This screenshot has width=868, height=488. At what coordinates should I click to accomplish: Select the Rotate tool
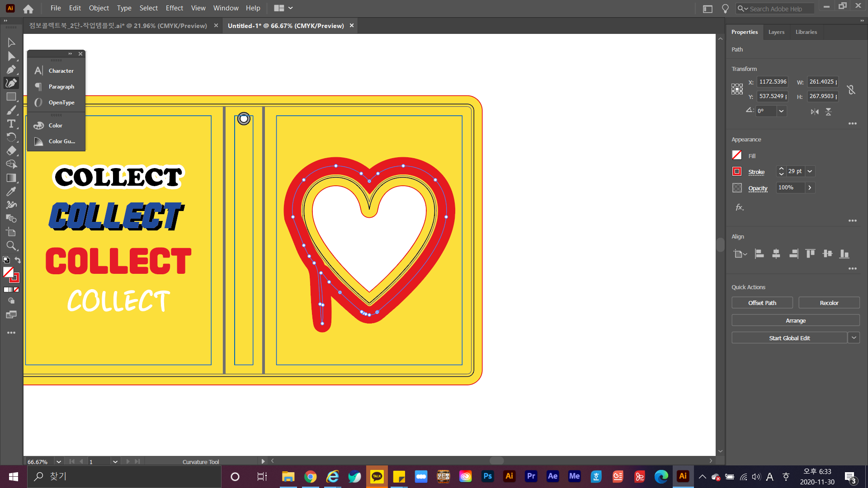[x=11, y=137]
